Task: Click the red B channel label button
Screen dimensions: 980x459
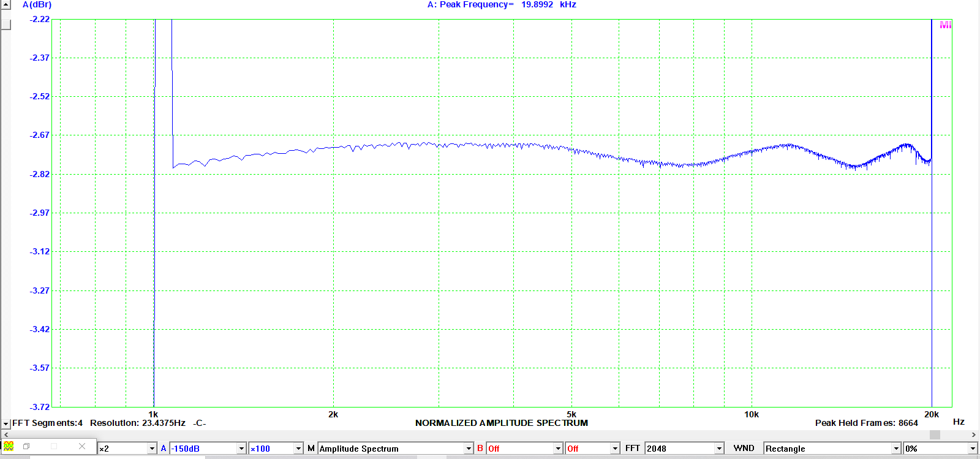Action: pyautogui.click(x=480, y=449)
